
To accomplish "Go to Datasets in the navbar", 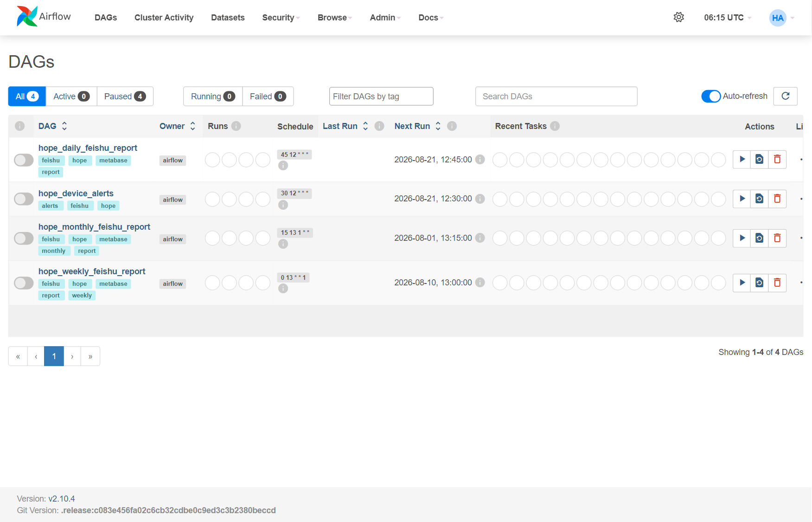I will coord(228,18).
